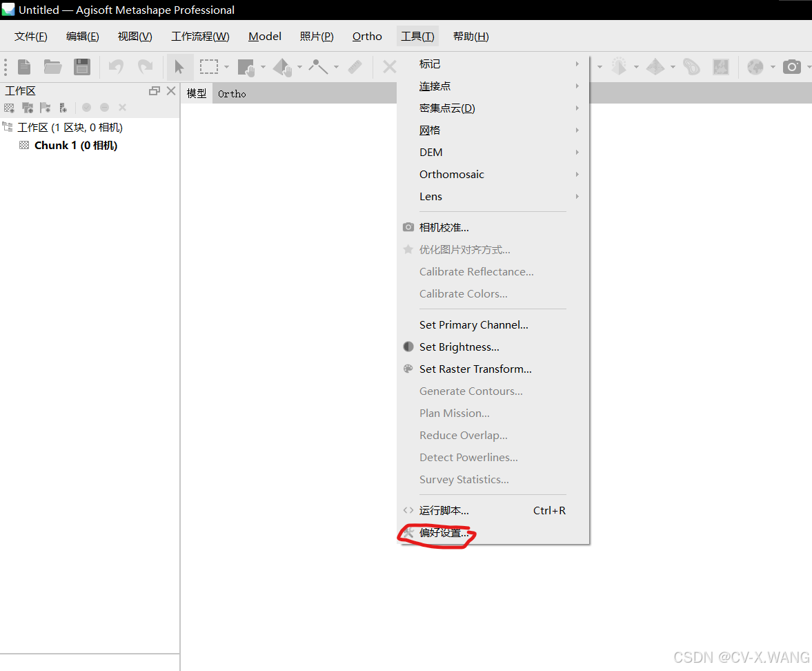Image resolution: width=812 pixels, height=671 pixels.
Task: Select 工作区 (1 区块, 0 相机) root node
Action: point(70,128)
